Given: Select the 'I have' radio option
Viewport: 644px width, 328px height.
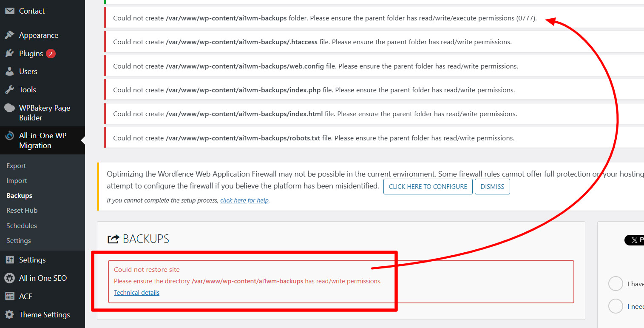Looking at the screenshot, I should click(x=616, y=284).
